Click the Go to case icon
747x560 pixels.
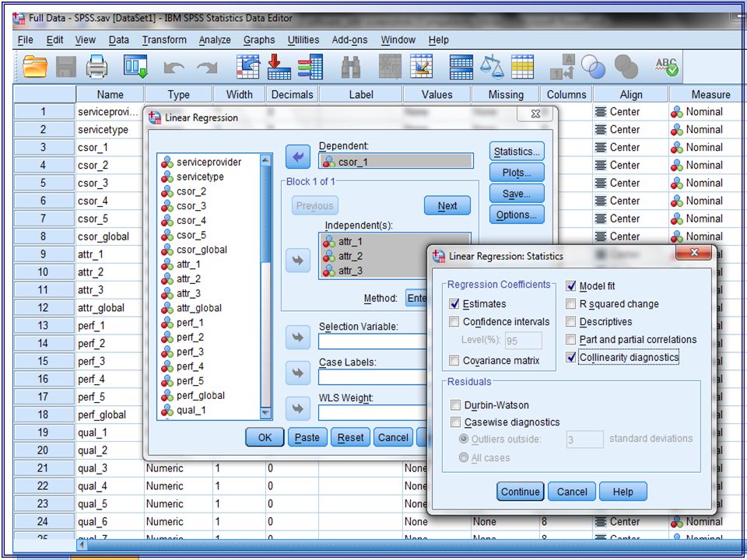(x=248, y=66)
